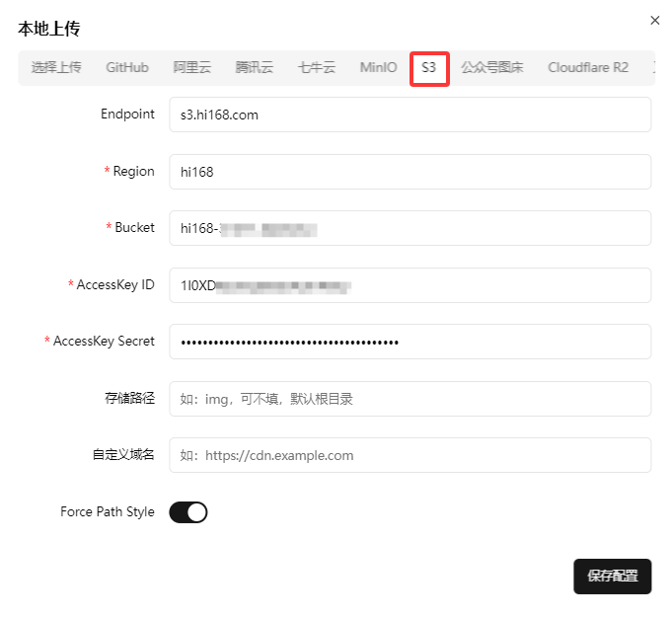Screen dimensions: 672x618
Task: Switch to the 腾讯云 tab
Action: [x=254, y=68]
